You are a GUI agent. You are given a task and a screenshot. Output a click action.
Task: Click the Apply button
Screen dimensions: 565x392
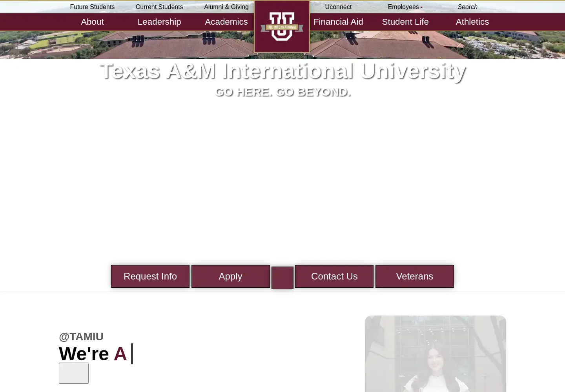[231, 276]
